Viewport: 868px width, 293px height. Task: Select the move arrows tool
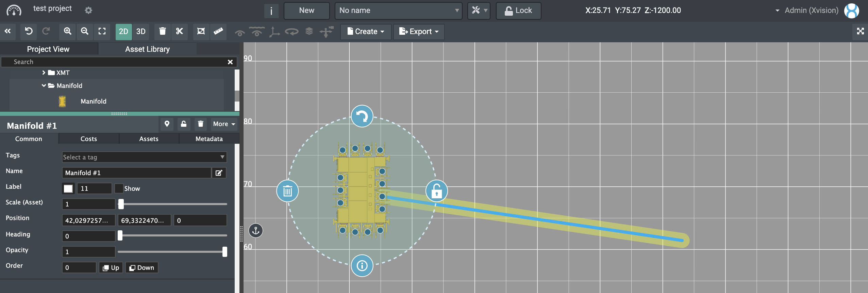point(327,31)
